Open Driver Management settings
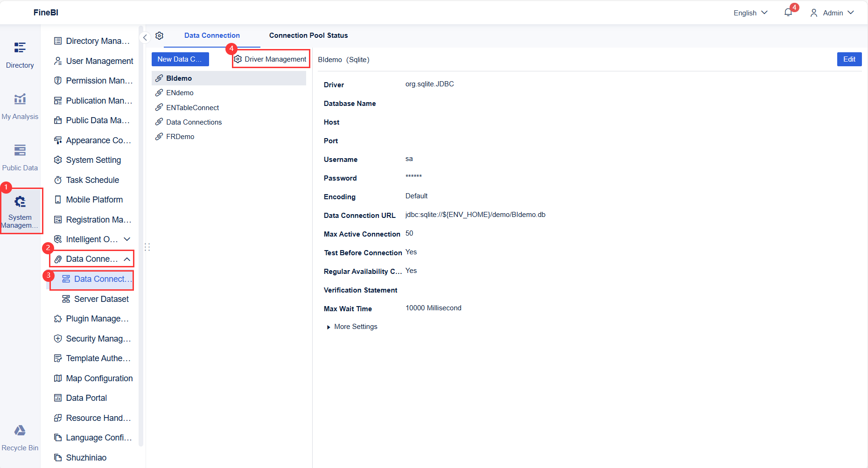 pyautogui.click(x=271, y=59)
